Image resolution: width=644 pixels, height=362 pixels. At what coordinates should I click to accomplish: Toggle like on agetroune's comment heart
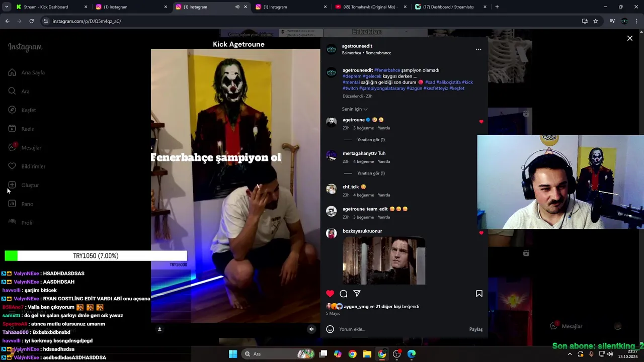click(x=481, y=122)
